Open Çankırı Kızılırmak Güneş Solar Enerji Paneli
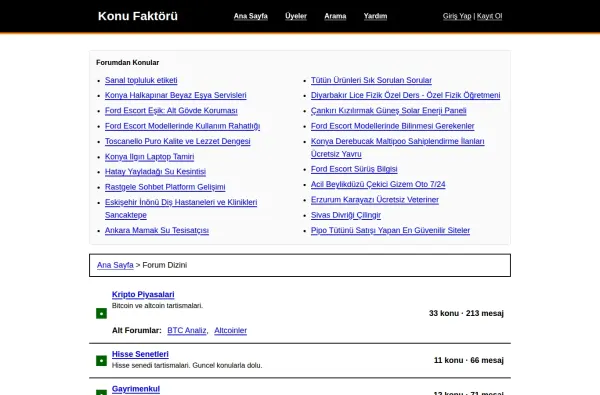The image size is (600, 395). click(389, 110)
